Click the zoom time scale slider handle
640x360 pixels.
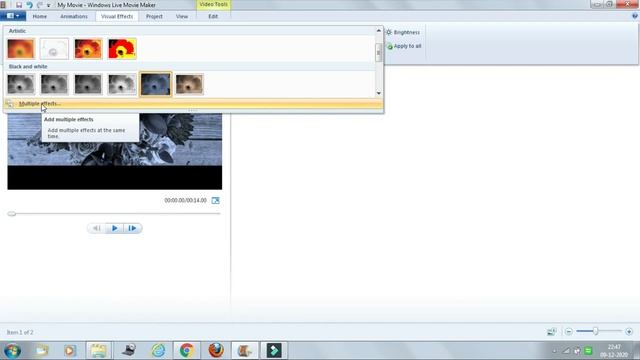[596, 331]
